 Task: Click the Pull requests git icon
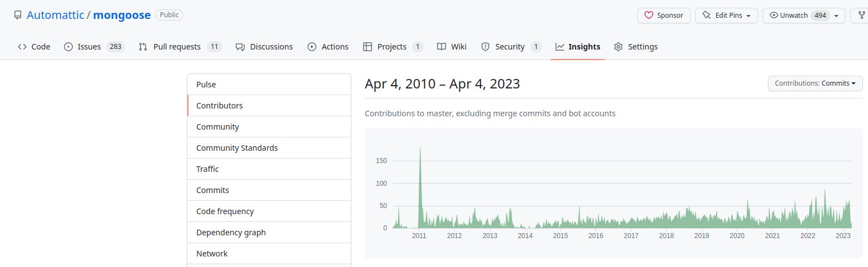coord(143,47)
